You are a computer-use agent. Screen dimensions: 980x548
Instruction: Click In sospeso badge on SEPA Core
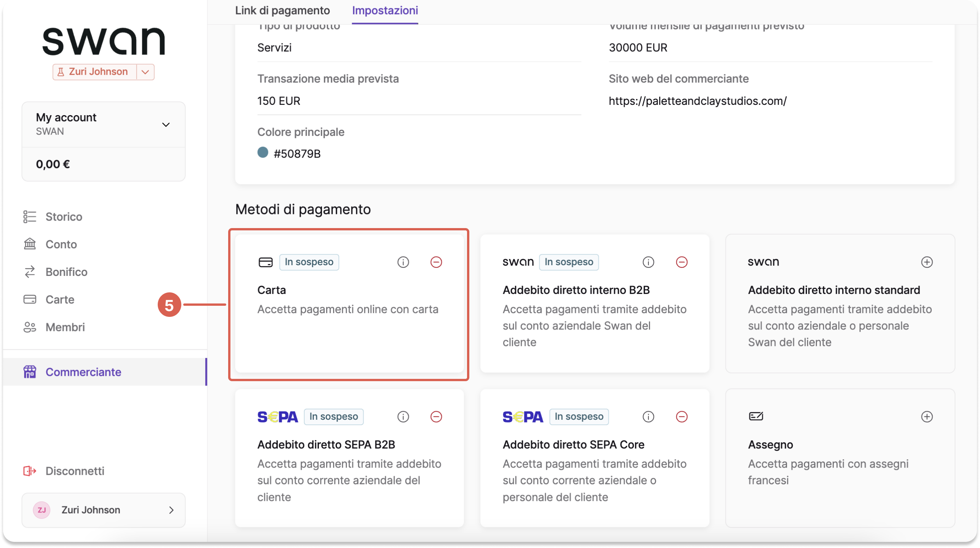[x=579, y=417]
